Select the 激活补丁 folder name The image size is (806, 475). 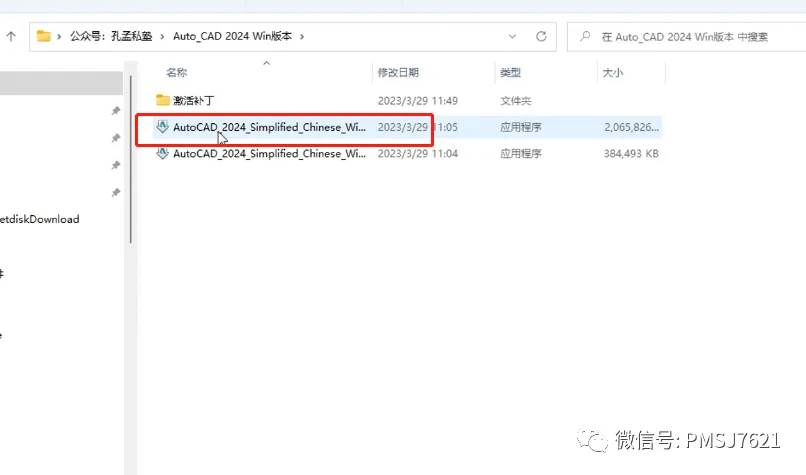[193, 101]
